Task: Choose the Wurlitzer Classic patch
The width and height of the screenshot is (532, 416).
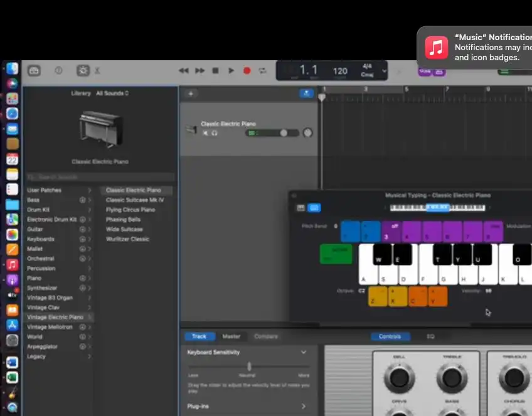Action: 127,239
